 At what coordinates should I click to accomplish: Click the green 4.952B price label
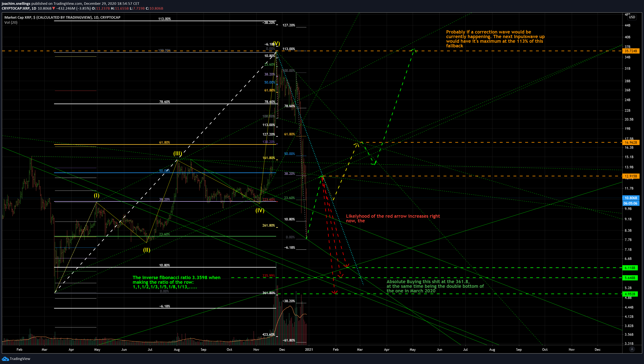click(x=630, y=294)
